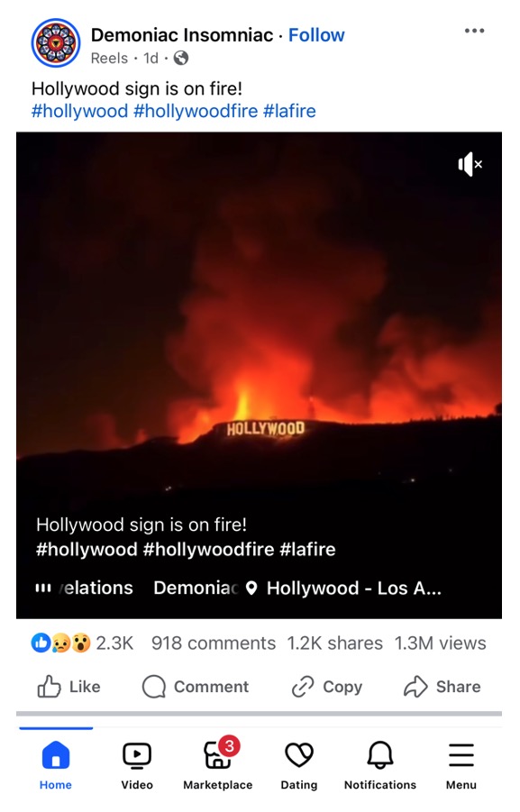
Task: Open the Dating heart tab
Action: click(x=299, y=765)
